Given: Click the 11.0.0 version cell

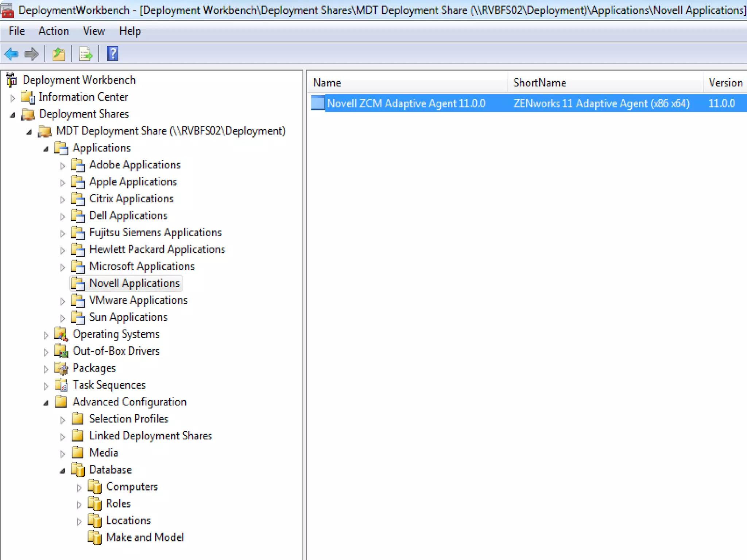Looking at the screenshot, I should (x=721, y=104).
